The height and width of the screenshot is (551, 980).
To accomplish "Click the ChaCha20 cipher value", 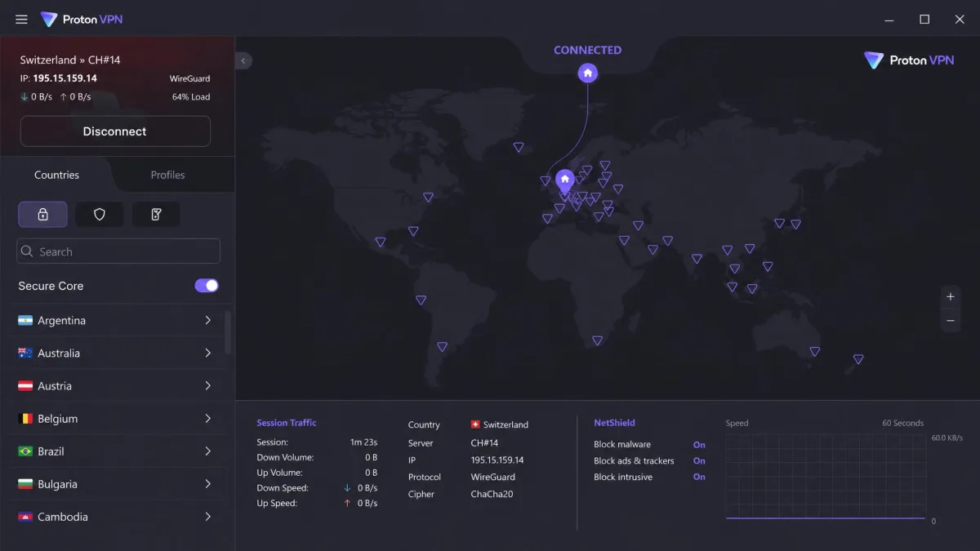I will point(492,495).
